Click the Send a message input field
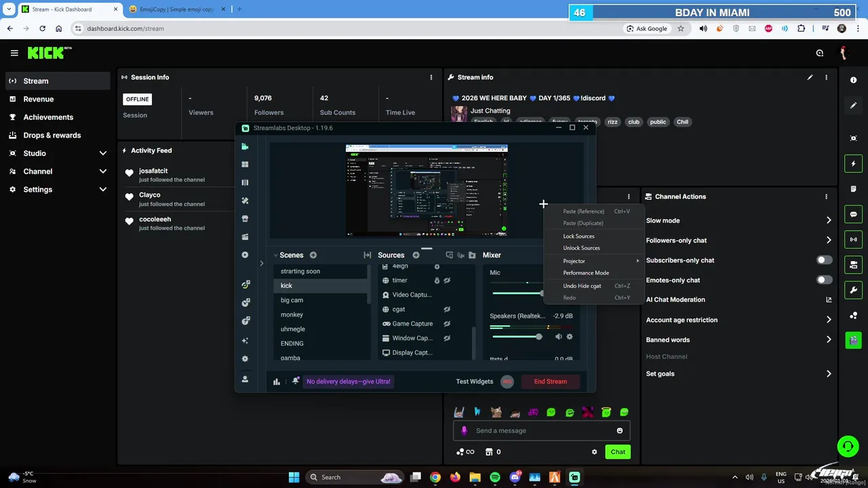 click(x=541, y=430)
